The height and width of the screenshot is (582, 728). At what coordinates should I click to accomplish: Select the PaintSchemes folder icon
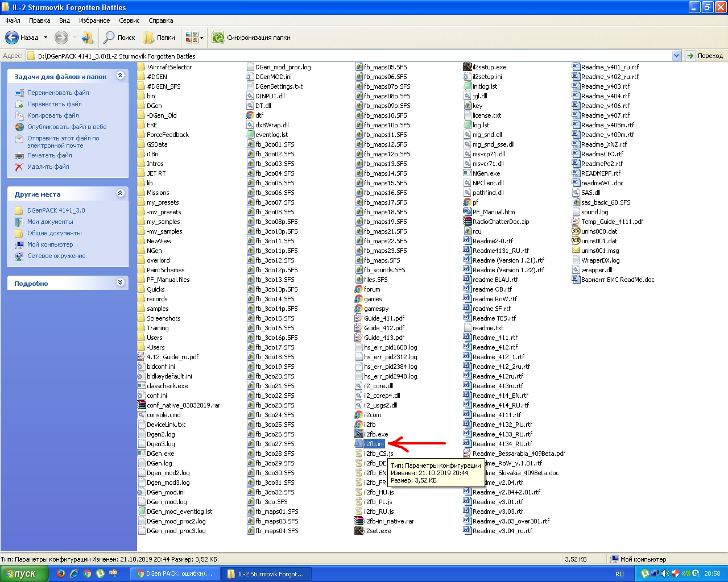142,270
